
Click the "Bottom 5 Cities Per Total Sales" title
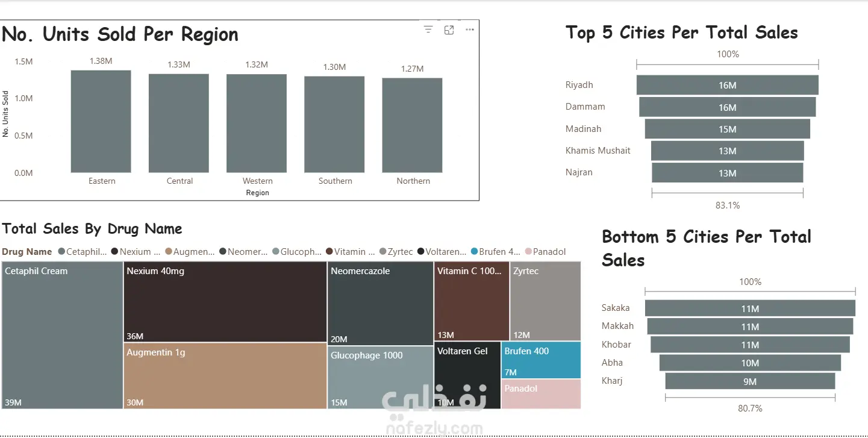707,248
